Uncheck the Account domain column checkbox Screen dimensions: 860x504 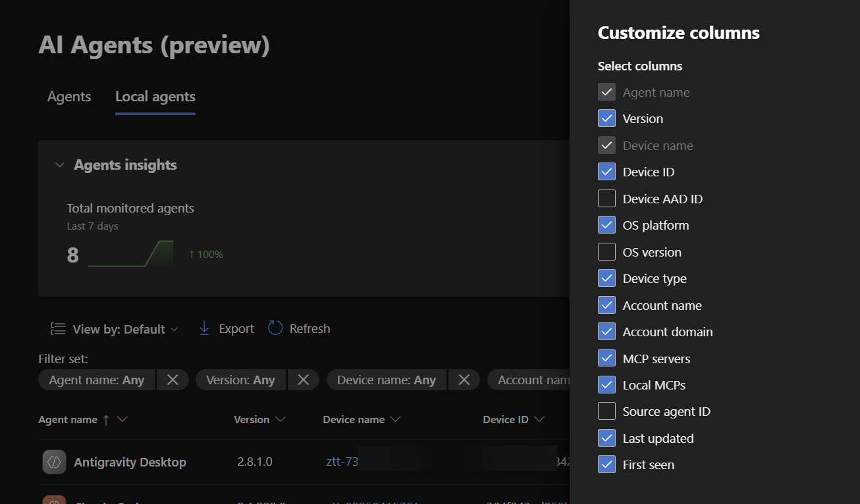606,332
